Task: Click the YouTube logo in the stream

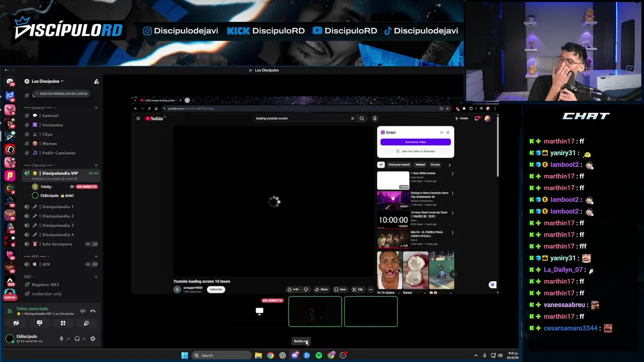Action: pyautogui.click(x=155, y=119)
